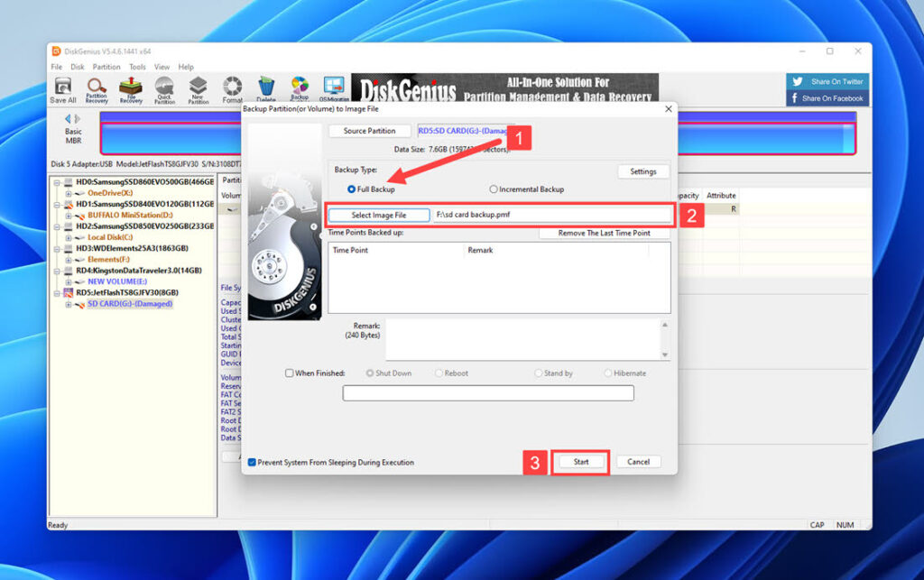Select the Partition Recovery tool

[95, 87]
